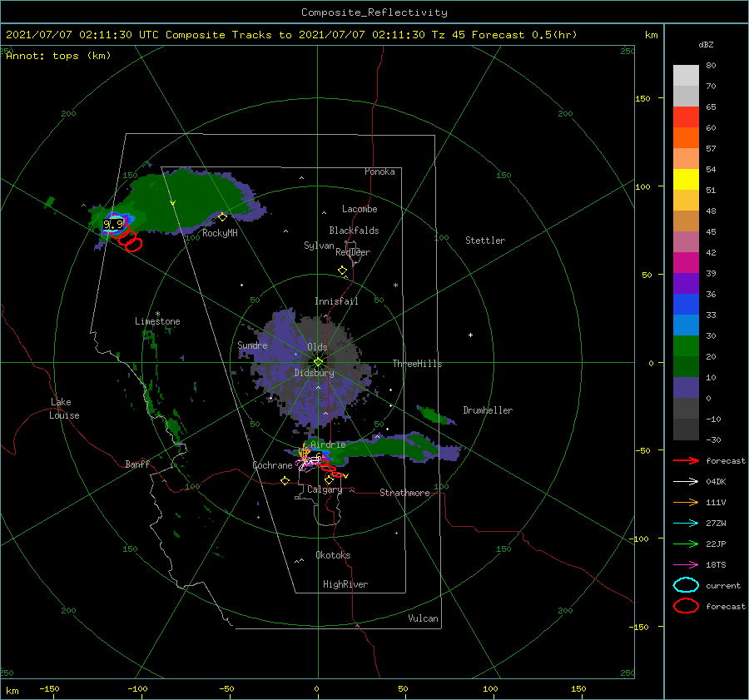
Task: Click the 80 dBZ color swatch
Action: pyautogui.click(x=686, y=76)
